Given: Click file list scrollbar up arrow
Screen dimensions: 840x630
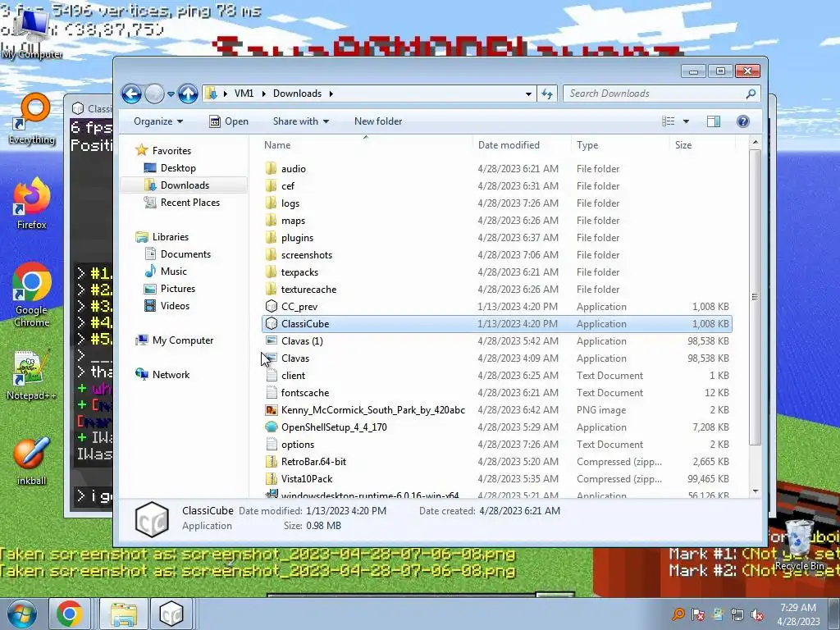Looking at the screenshot, I should (756, 143).
